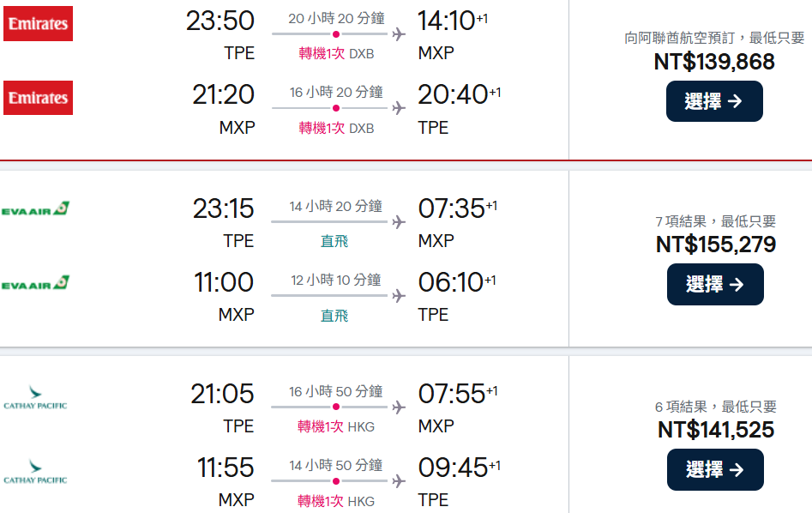This screenshot has width=812, height=513.
Task: Select the Cathay Pacific NT$141,525 fare
Action: [x=714, y=470]
